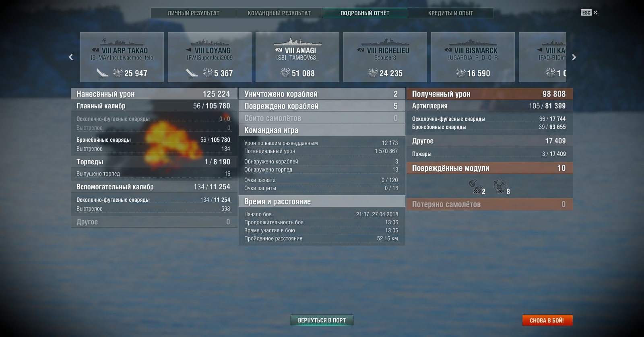Expand the Торпеды damage section
The image size is (644, 337).
coord(154,162)
